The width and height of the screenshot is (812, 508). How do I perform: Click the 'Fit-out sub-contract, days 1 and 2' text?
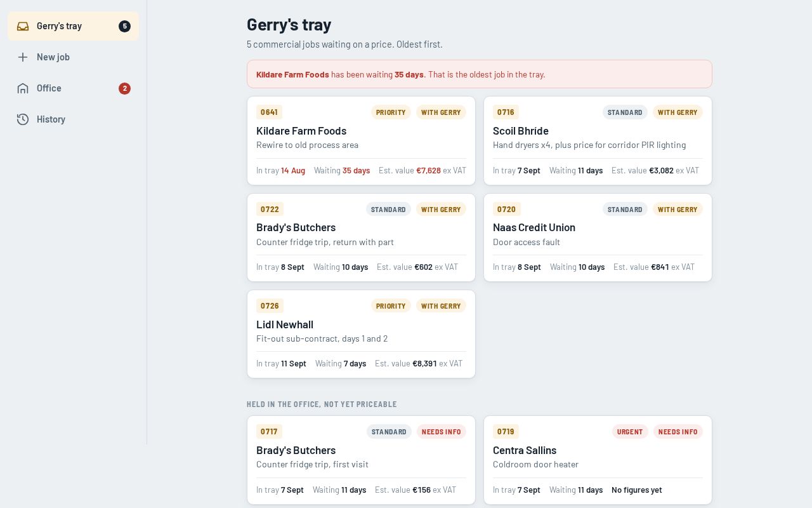point(322,338)
